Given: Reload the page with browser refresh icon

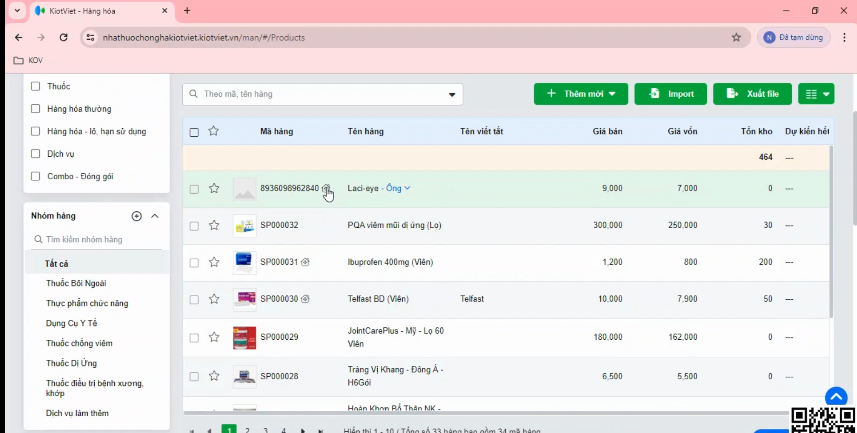Looking at the screenshot, I should point(63,37).
